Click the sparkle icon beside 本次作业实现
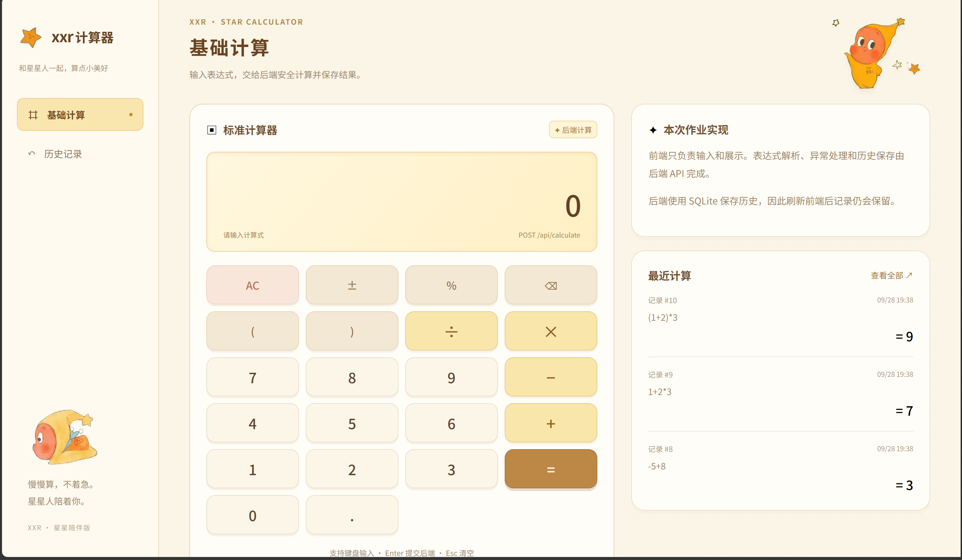 click(x=653, y=130)
